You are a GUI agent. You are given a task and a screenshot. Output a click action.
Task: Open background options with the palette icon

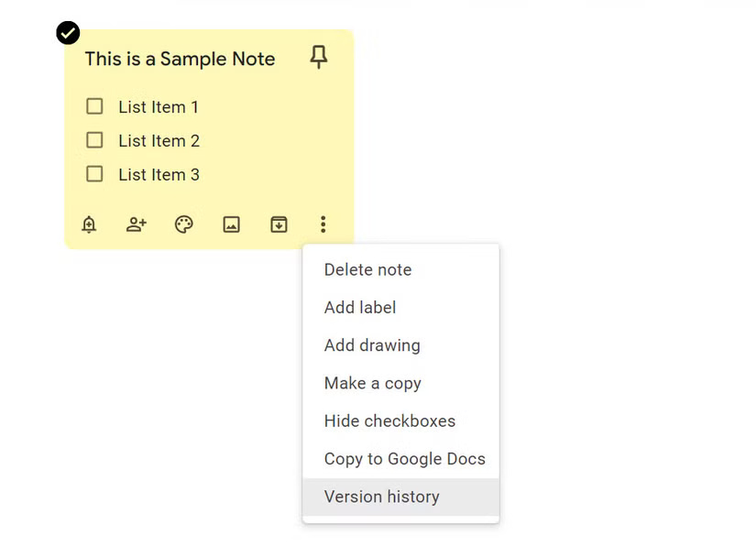pos(183,224)
